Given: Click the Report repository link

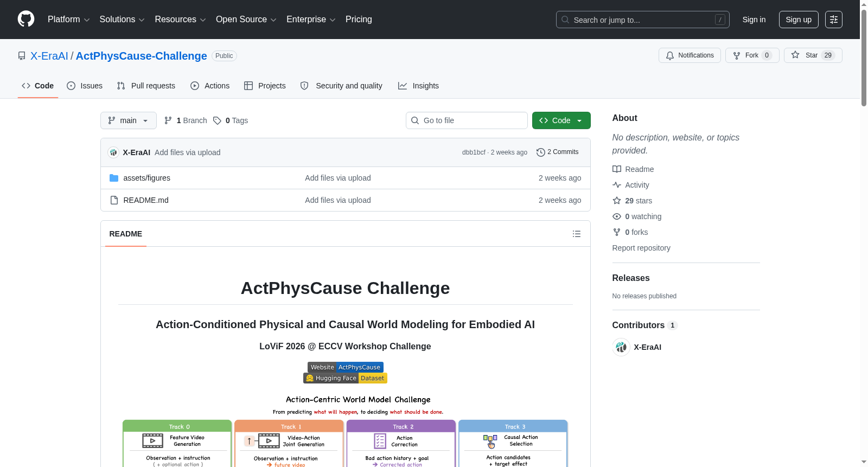Looking at the screenshot, I should pyautogui.click(x=641, y=248).
